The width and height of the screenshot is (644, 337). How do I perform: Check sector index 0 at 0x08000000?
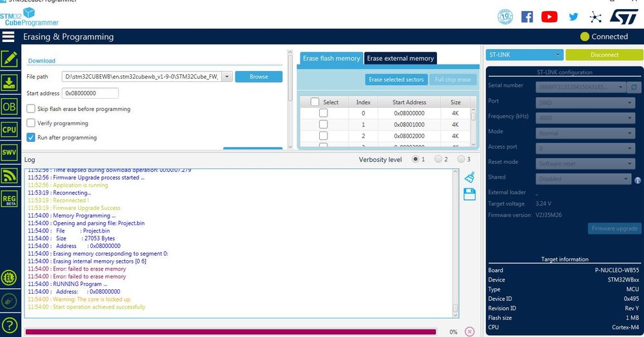[x=323, y=113]
